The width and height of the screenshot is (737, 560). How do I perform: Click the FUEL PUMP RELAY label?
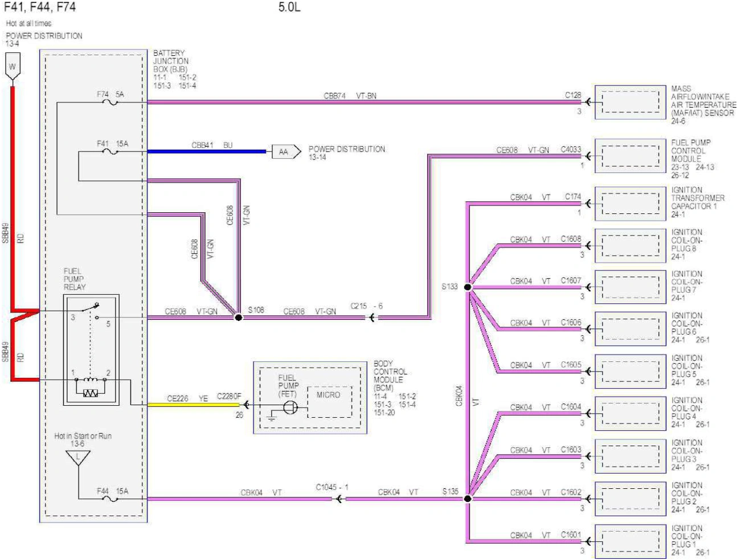(x=75, y=279)
